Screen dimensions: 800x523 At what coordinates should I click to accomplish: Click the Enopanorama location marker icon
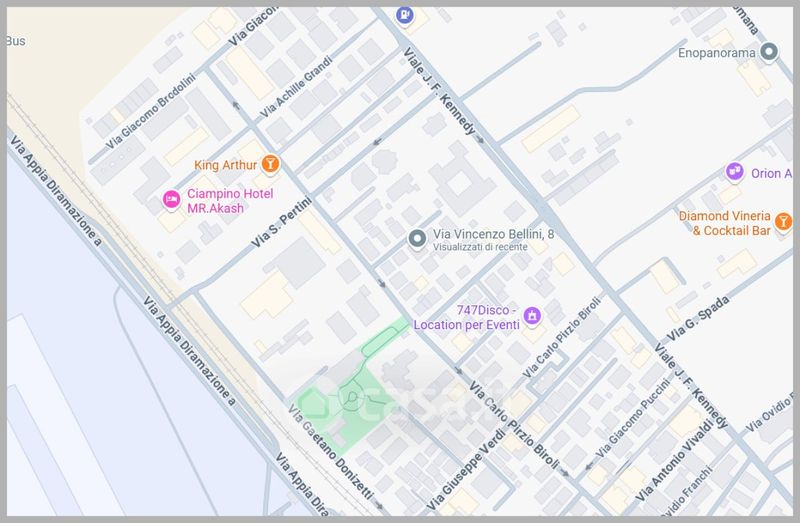coord(769,52)
